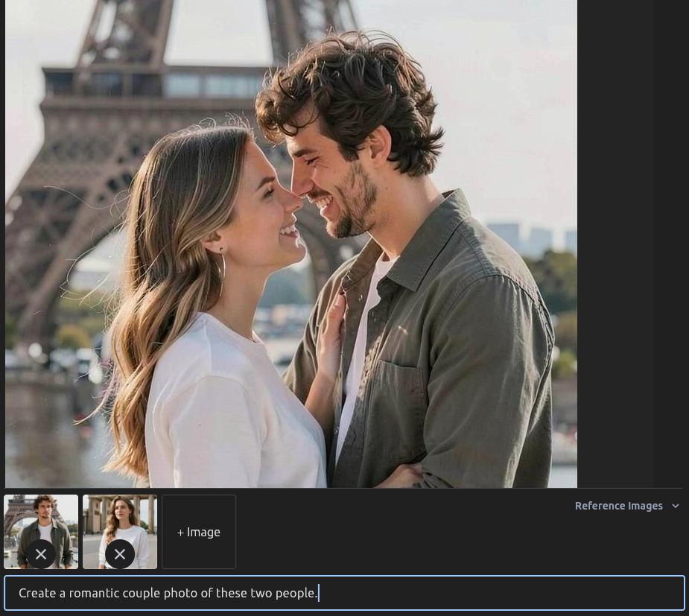Remove the woman's reference photo via its X icon
Image resolution: width=689 pixels, height=616 pixels.
tap(120, 554)
